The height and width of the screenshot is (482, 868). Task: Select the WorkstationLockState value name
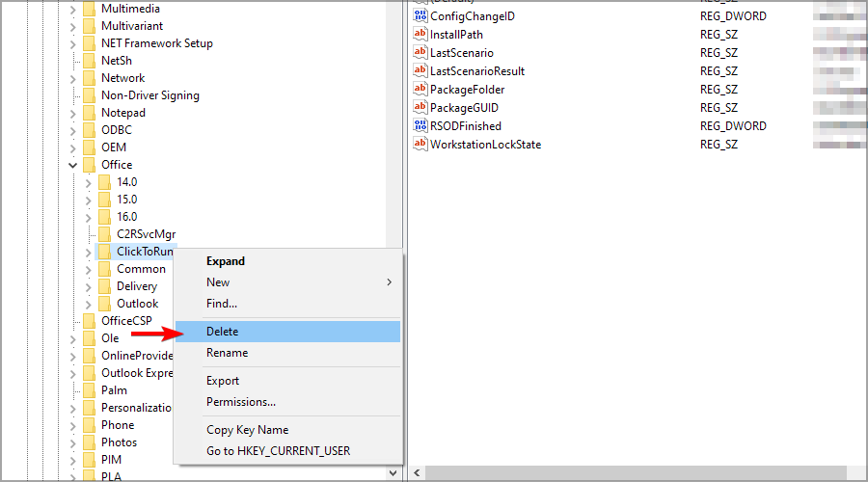(485, 144)
